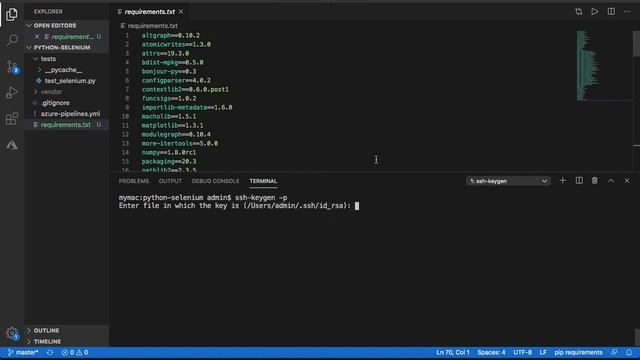The image size is (640, 360).
Task: Kill the terminal with trash icon
Action: tap(595, 180)
